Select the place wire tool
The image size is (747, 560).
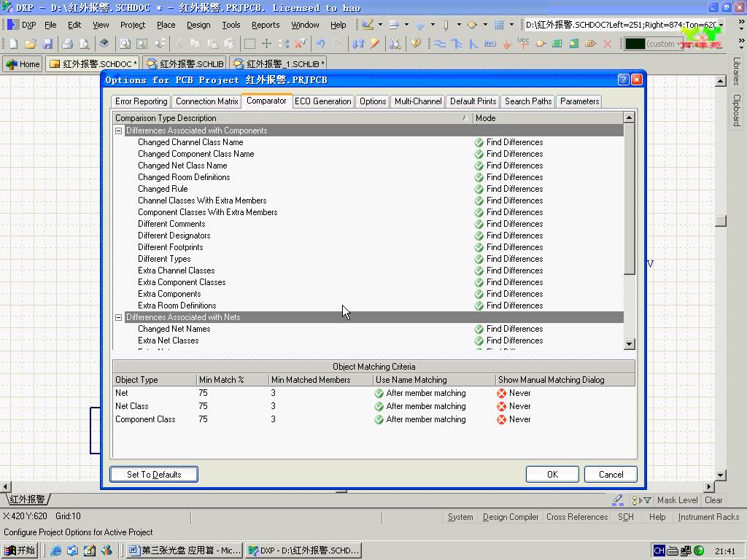pos(440,44)
